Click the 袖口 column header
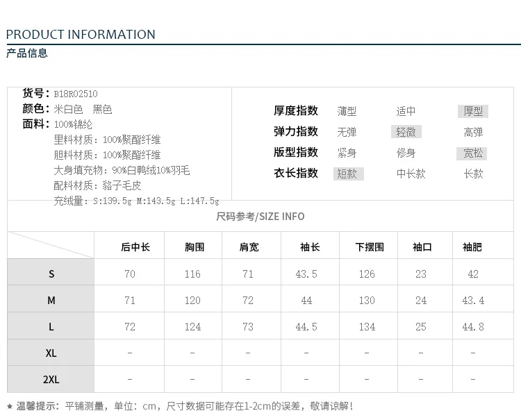521x420 pixels. (422, 247)
